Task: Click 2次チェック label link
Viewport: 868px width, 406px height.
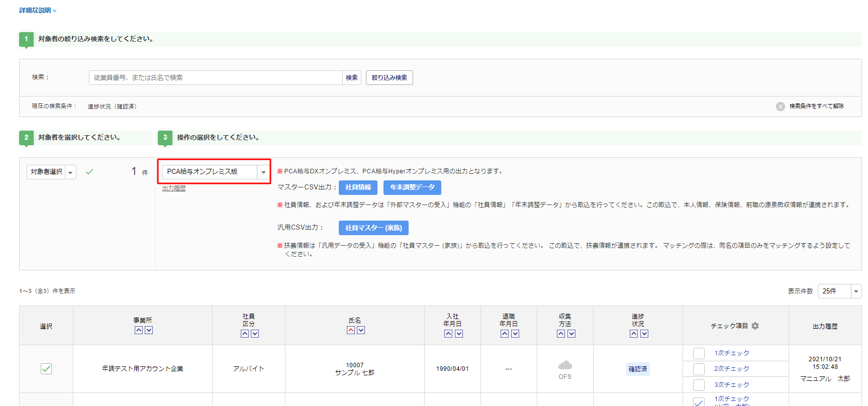Action: (x=732, y=369)
